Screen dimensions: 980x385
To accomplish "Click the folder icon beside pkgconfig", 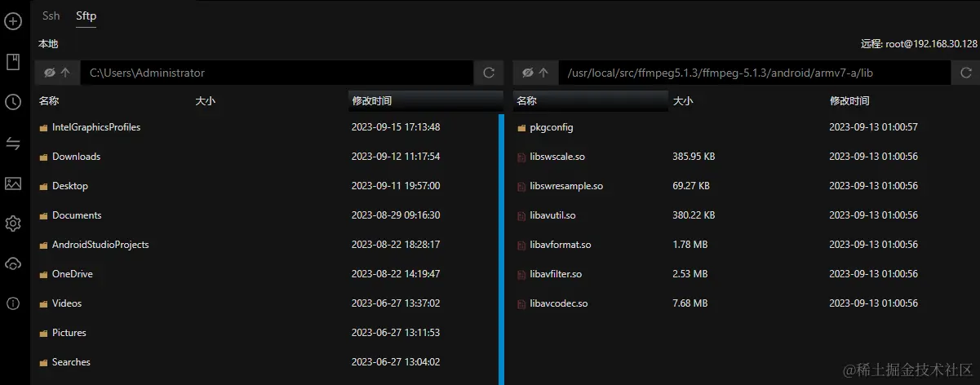I will point(521,128).
